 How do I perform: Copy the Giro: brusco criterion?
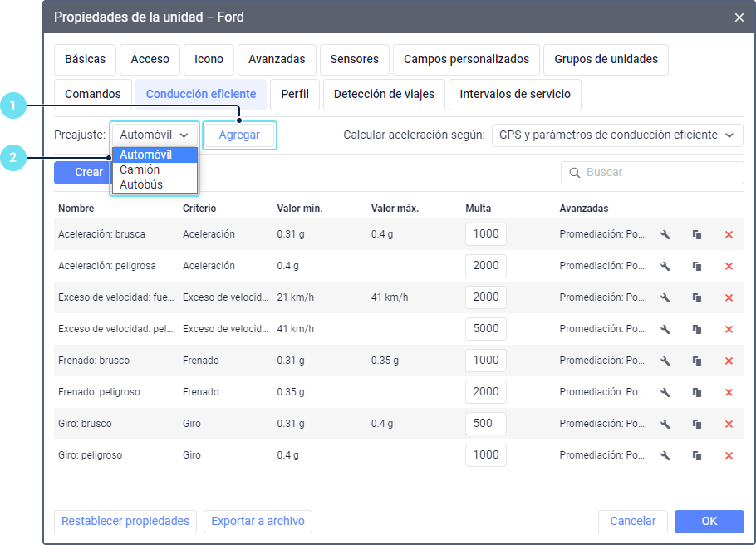click(697, 424)
